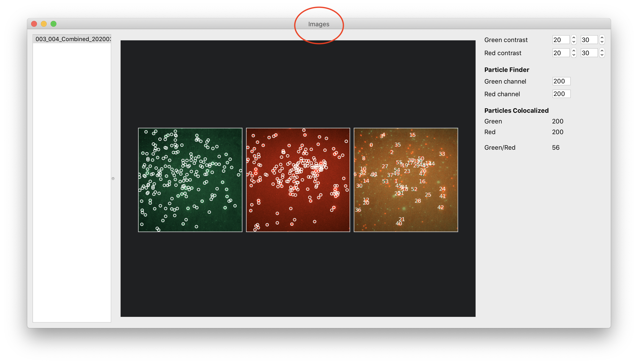Decrease Green contrast minimum using down arrow
This screenshot has height=364, width=638.
pos(574,42)
